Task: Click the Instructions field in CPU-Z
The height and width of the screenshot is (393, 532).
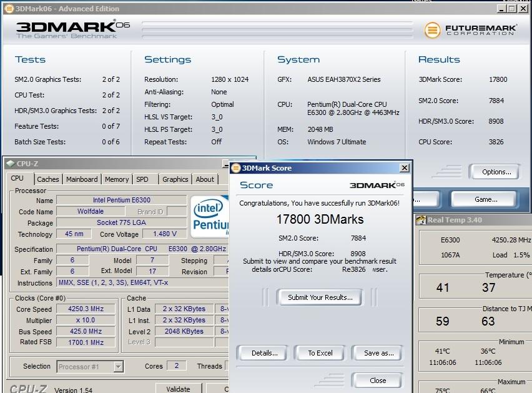Action: pos(142,282)
